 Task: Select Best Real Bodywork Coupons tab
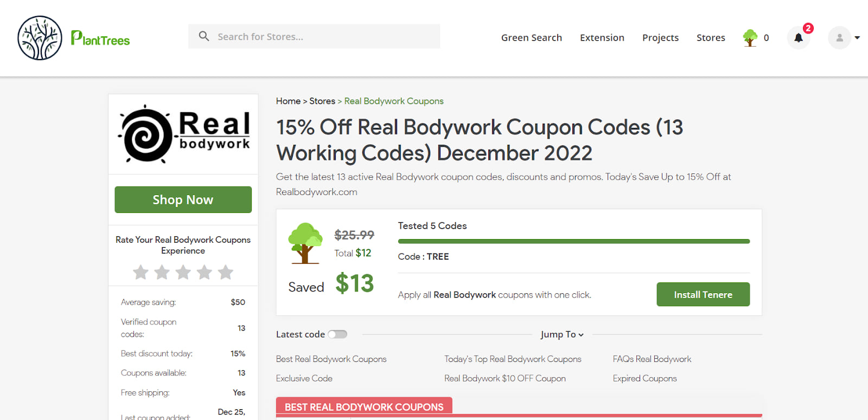pos(364,406)
